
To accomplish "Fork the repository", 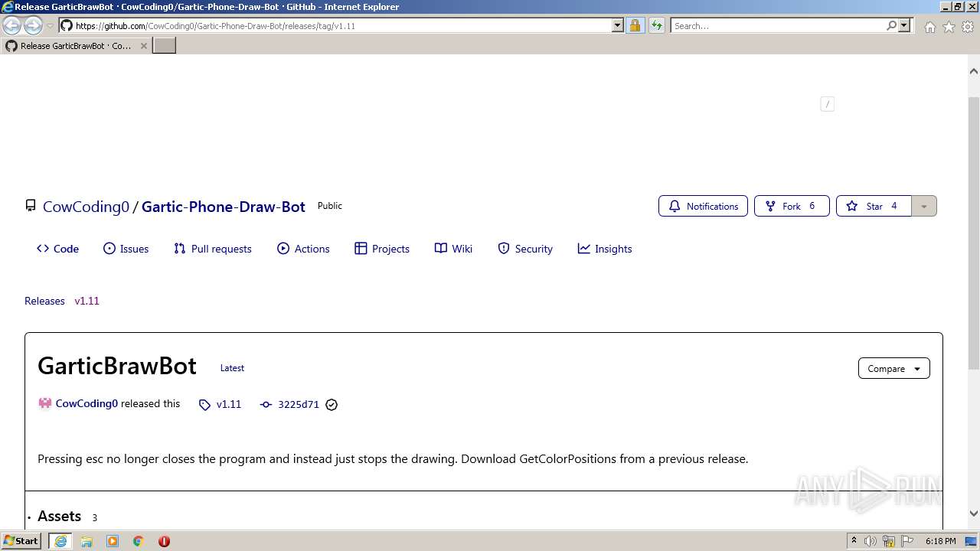I will (x=792, y=207).
